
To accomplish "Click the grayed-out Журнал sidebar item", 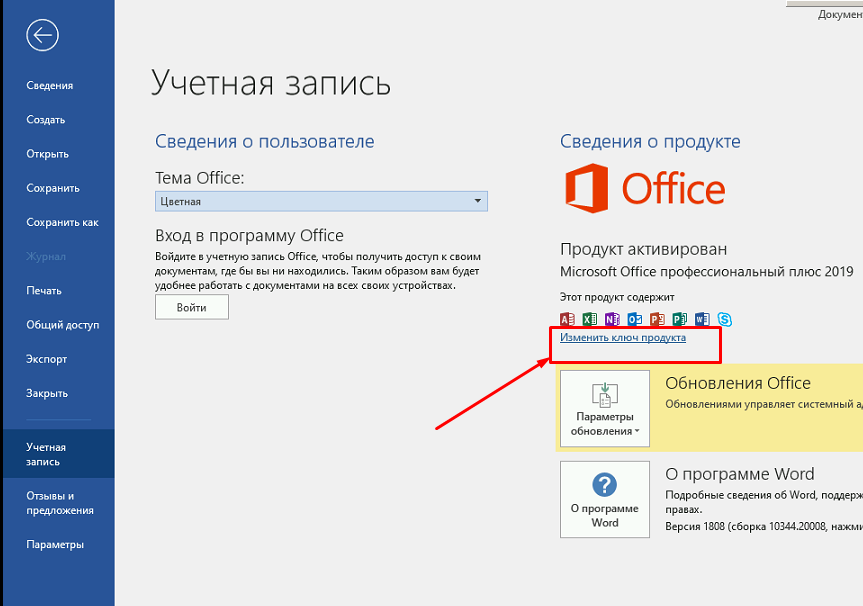I will point(46,256).
